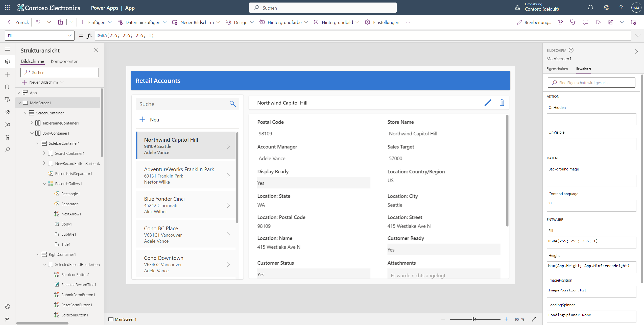Open the app launcher waffle icon

(x=7, y=8)
